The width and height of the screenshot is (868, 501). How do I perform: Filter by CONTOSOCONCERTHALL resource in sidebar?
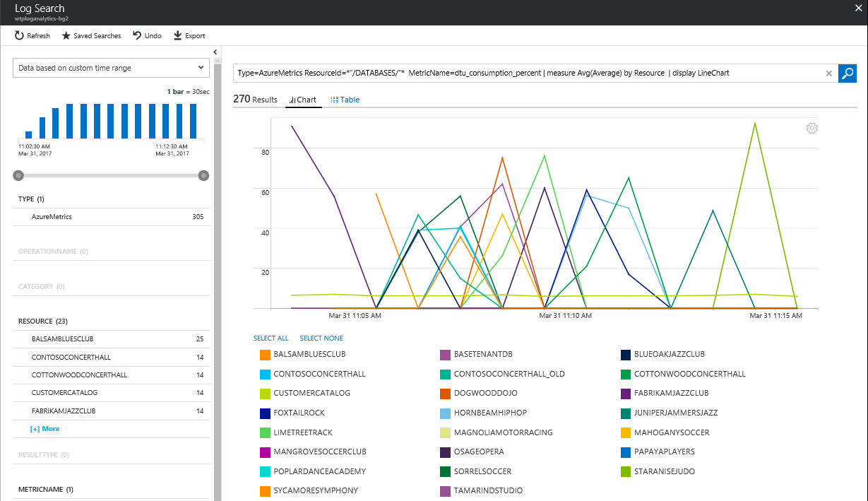[x=111, y=357]
